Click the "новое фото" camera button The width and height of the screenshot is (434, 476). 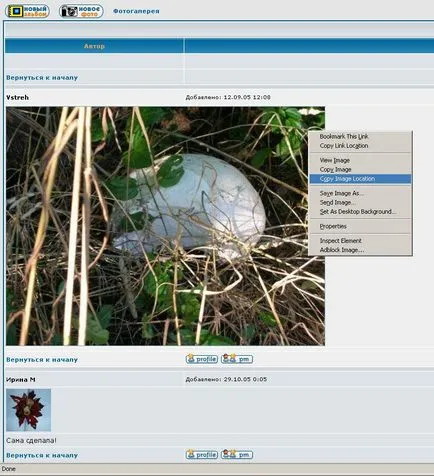(81, 11)
